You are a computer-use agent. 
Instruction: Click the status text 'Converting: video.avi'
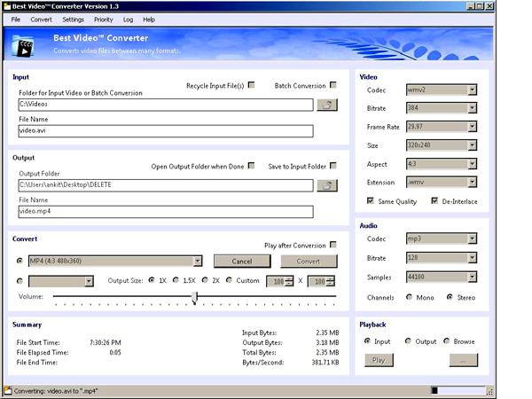pos(56,391)
